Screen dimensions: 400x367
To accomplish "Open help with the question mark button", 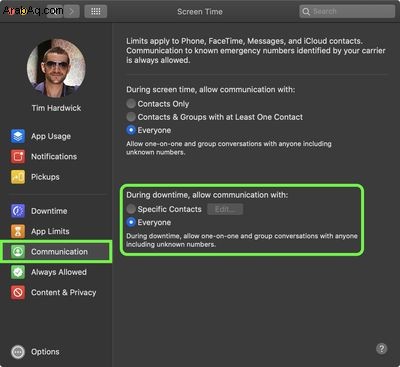I will point(381,349).
